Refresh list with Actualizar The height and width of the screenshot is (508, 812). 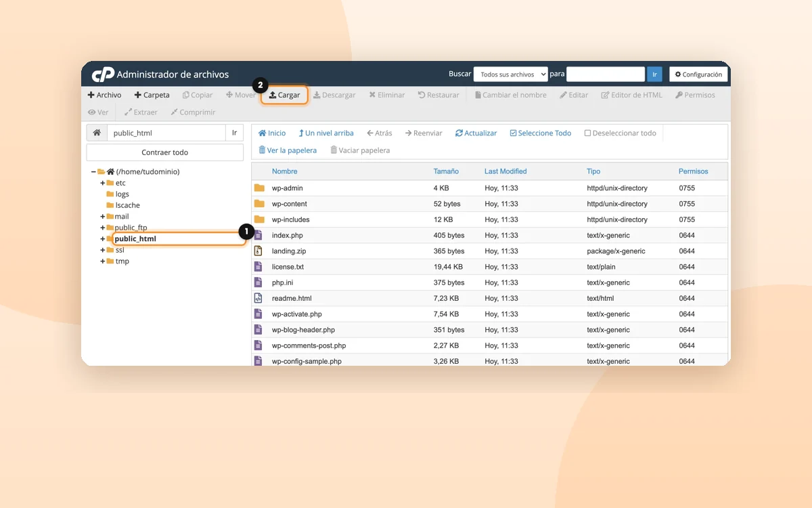[x=476, y=133]
